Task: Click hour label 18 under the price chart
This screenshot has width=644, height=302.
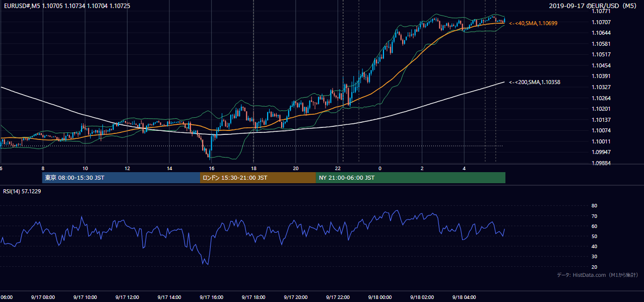Action: [253, 168]
